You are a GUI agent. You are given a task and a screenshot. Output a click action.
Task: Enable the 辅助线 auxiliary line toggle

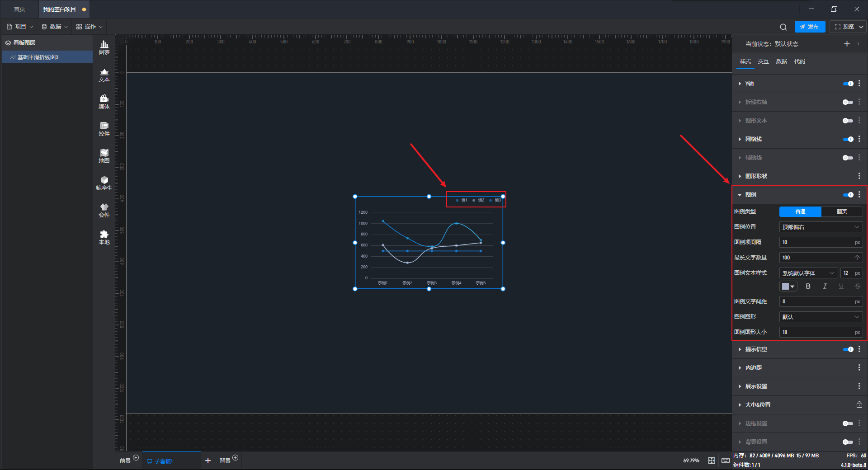[848, 158]
